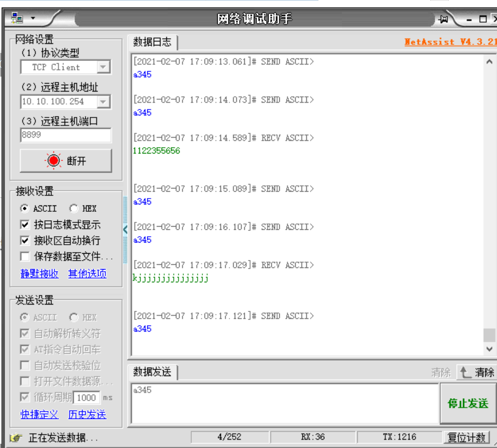Select HEX in send settings

(83, 317)
